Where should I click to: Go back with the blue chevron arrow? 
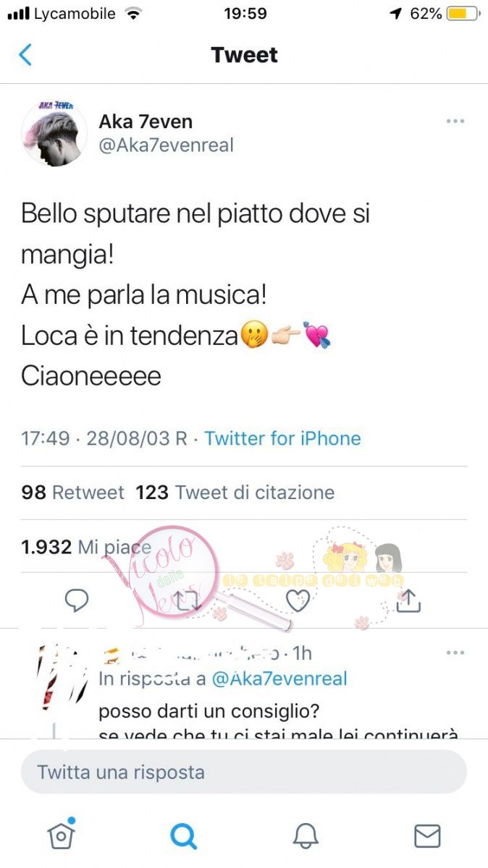point(25,55)
